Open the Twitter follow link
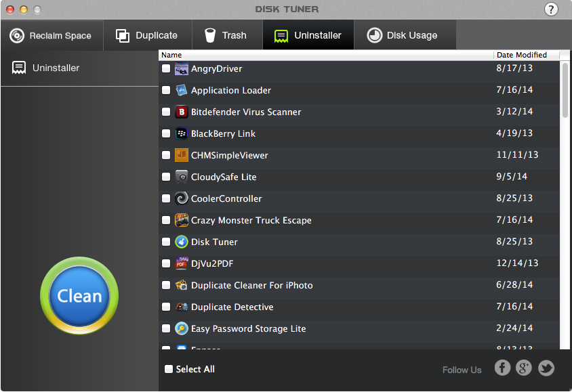 tap(546, 368)
